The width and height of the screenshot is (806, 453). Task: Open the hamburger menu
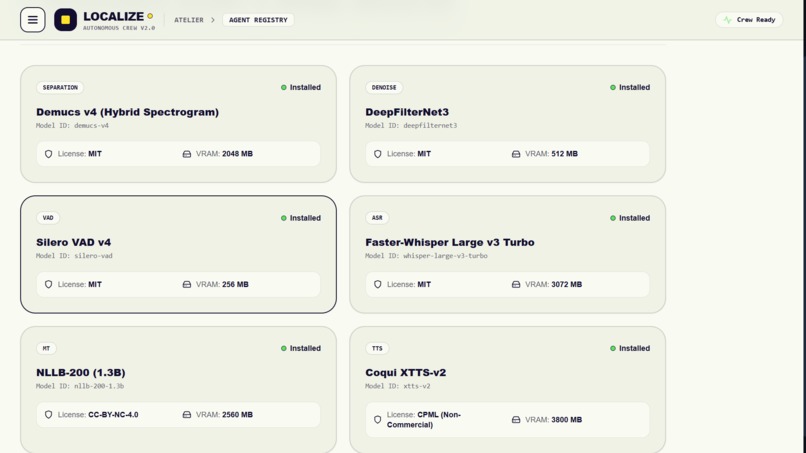coord(32,20)
